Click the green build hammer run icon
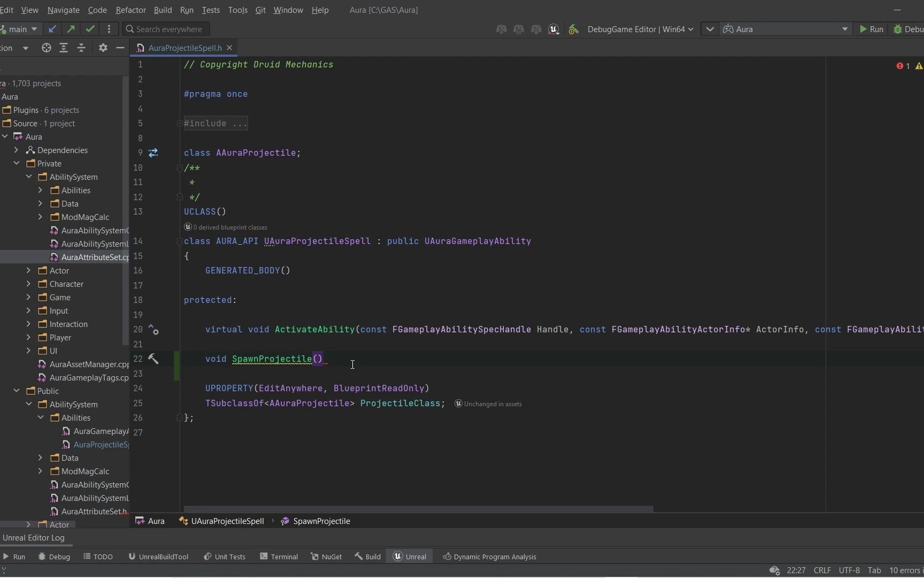The width and height of the screenshot is (924, 578). 573,29
